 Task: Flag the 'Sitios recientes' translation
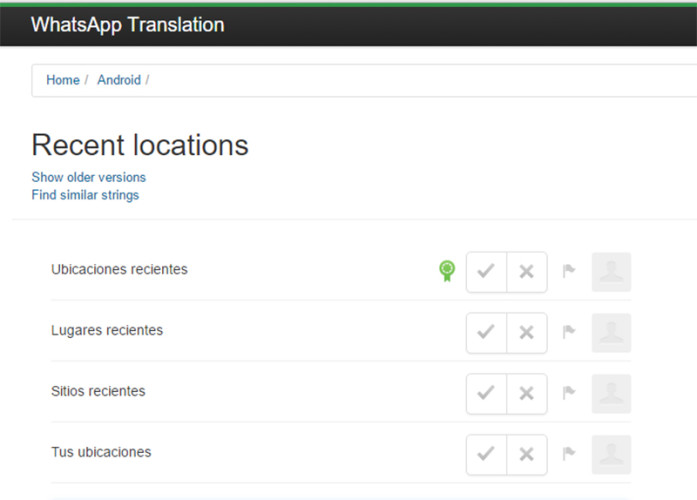pos(569,394)
